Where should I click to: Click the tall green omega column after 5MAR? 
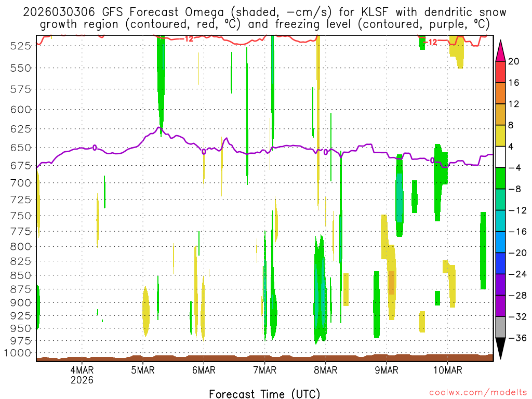tap(161, 85)
